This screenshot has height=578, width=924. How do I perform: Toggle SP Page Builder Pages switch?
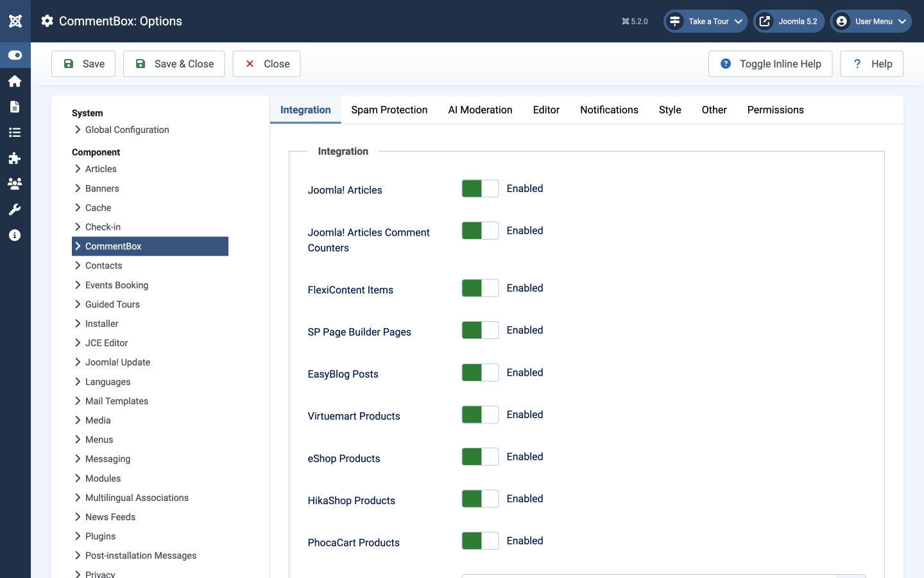(480, 330)
